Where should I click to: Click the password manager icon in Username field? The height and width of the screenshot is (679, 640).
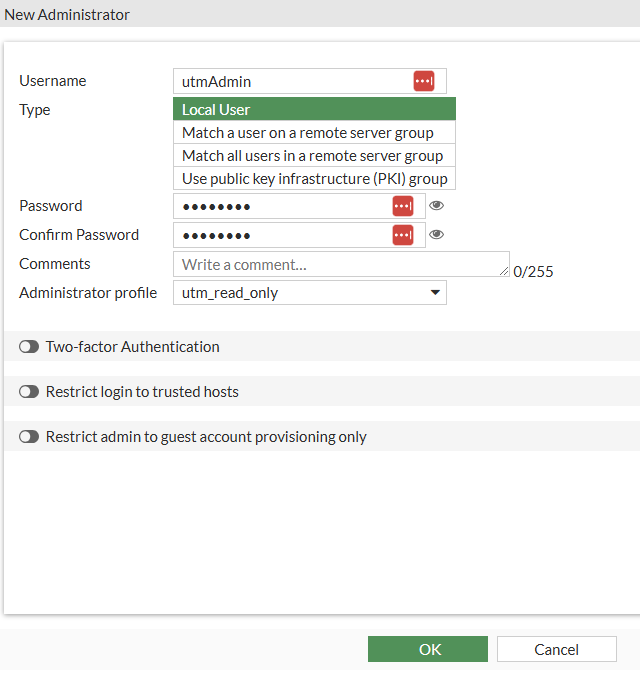click(424, 82)
